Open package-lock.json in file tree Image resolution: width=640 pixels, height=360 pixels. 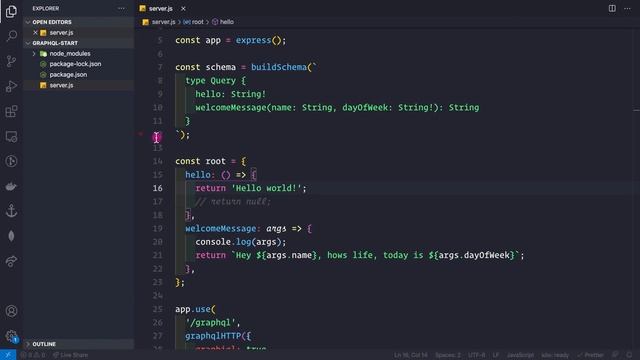pos(75,64)
